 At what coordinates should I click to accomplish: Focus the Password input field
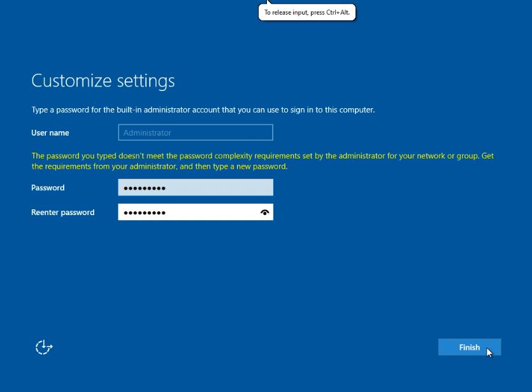pyautogui.click(x=196, y=187)
